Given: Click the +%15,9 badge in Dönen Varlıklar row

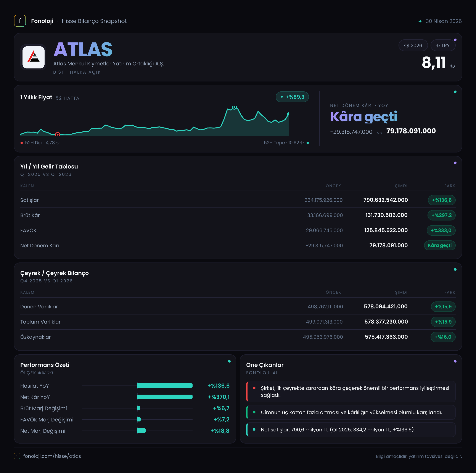Looking at the screenshot, I should click(443, 306).
